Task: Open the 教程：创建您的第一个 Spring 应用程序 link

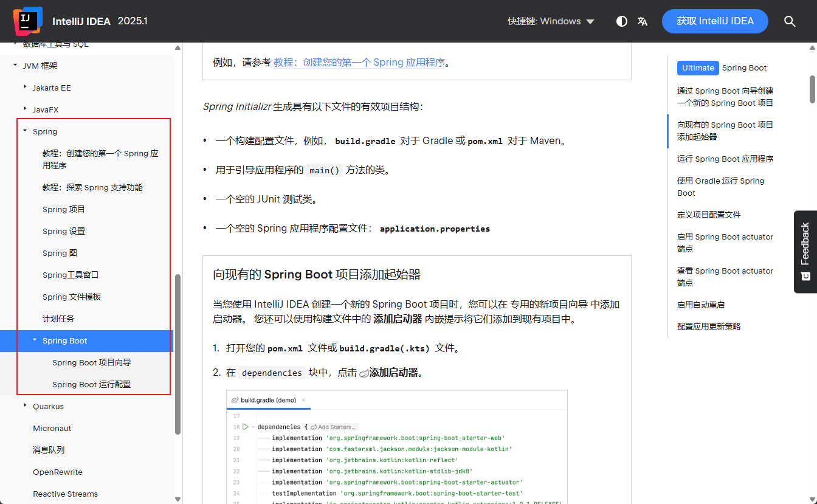Action: (359, 62)
